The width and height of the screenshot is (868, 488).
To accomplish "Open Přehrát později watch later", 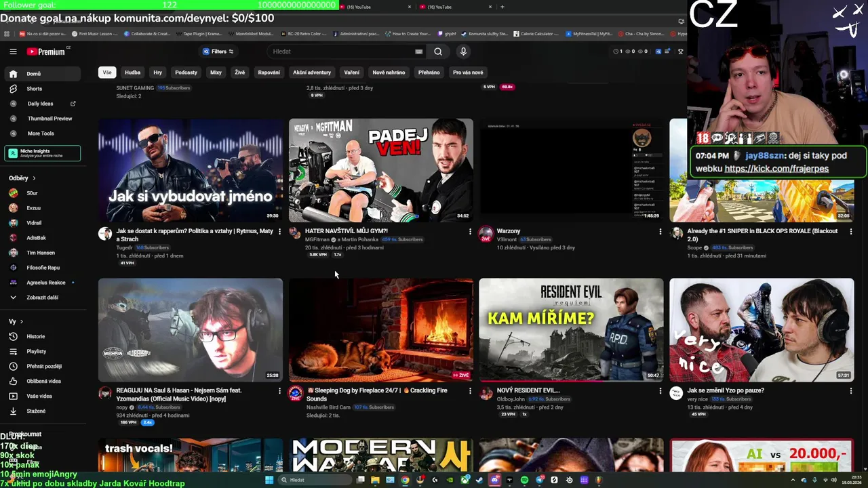I will (x=42, y=367).
